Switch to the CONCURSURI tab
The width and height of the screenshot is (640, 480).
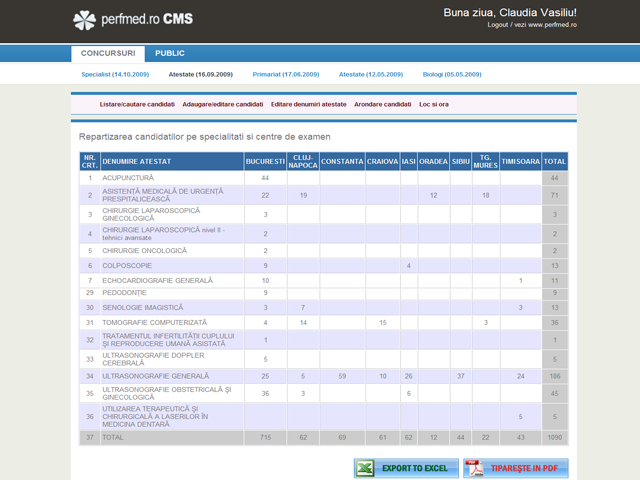pos(107,53)
